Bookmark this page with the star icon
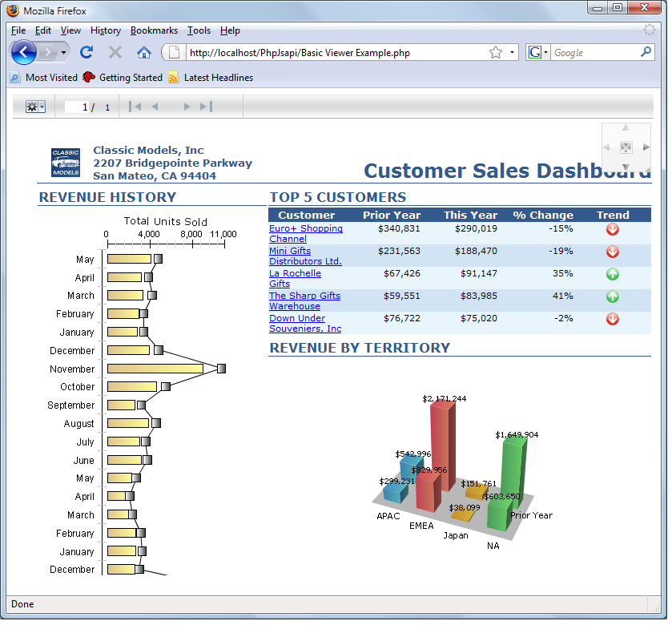Screen dimensions: 672x625 pyautogui.click(x=496, y=52)
